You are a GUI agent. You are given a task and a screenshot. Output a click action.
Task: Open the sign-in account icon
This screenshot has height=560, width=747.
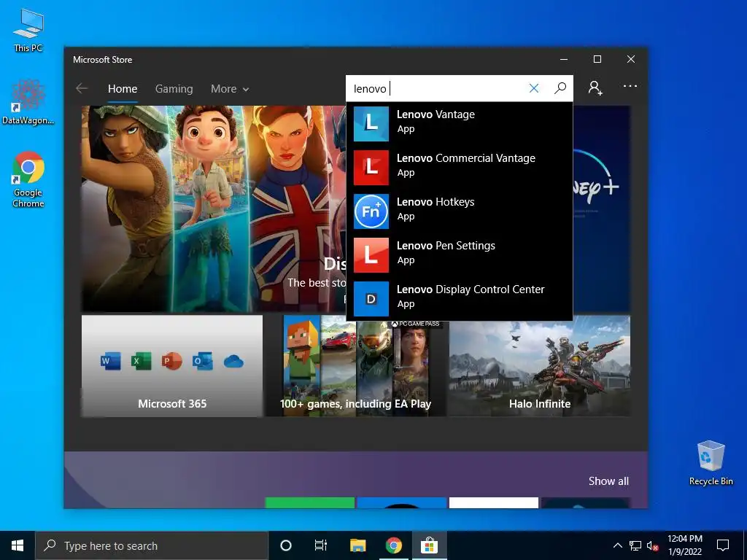(x=595, y=88)
